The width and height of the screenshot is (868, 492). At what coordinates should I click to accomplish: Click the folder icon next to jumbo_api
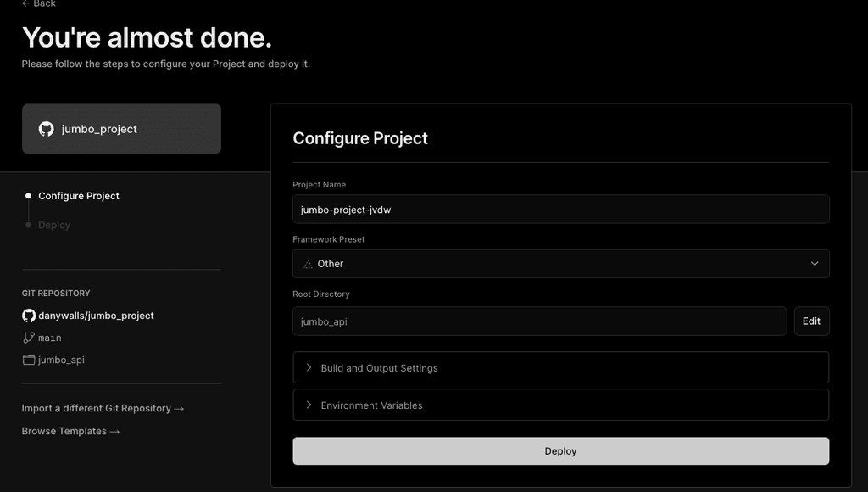(x=29, y=360)
